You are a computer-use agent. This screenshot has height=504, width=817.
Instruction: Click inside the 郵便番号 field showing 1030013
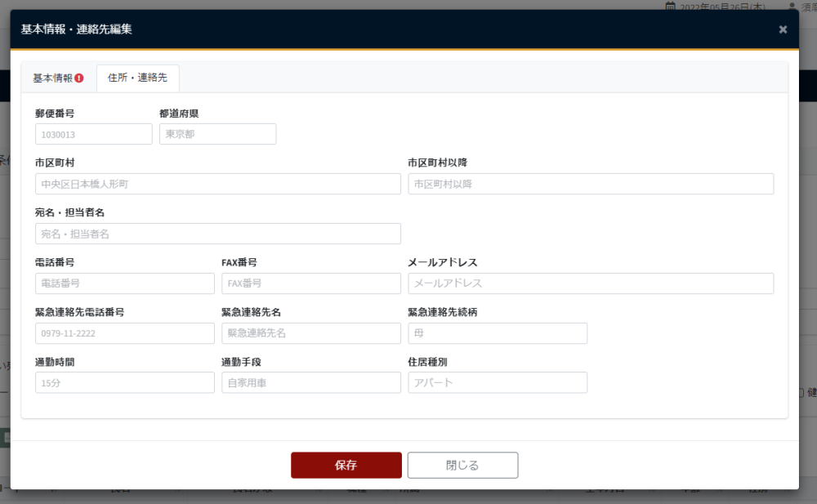click(x=93, y=134)
